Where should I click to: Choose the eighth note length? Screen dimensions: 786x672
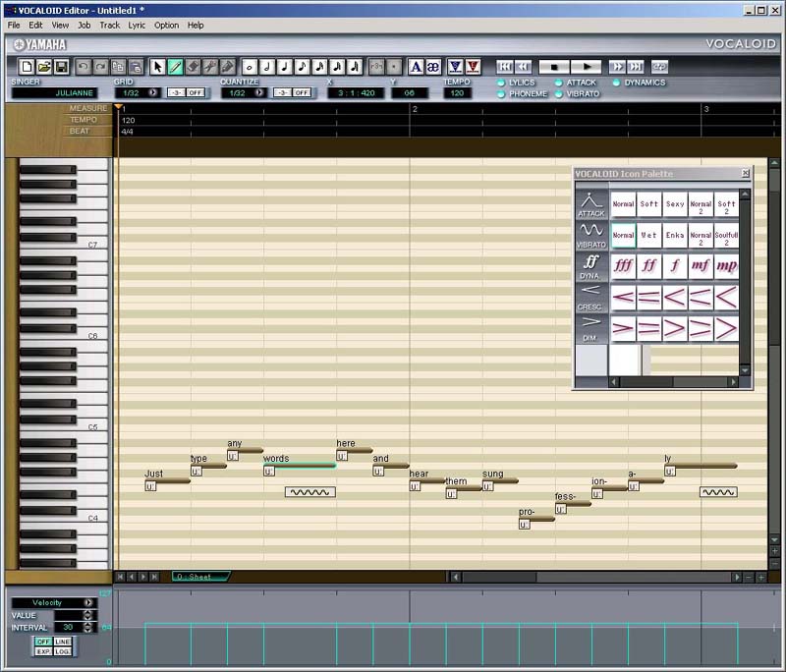click(x=302, y=66)
